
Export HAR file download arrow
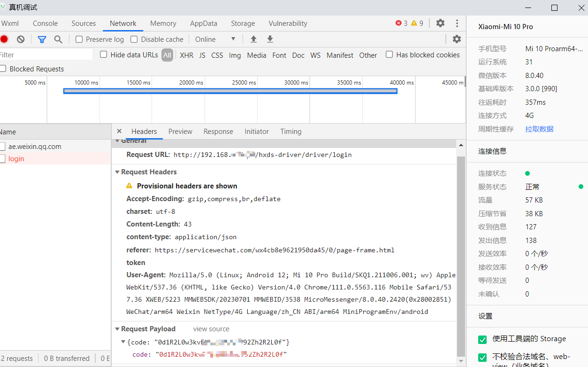click(x=270, y=39)
